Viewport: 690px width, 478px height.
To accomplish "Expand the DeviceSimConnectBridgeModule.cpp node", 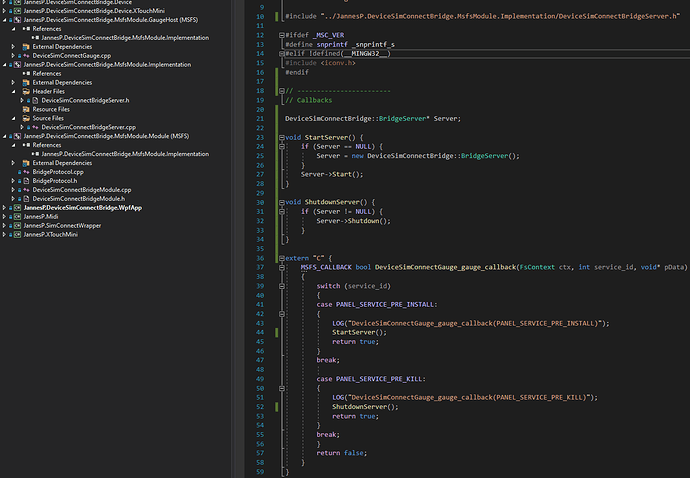I will (13, 190).
